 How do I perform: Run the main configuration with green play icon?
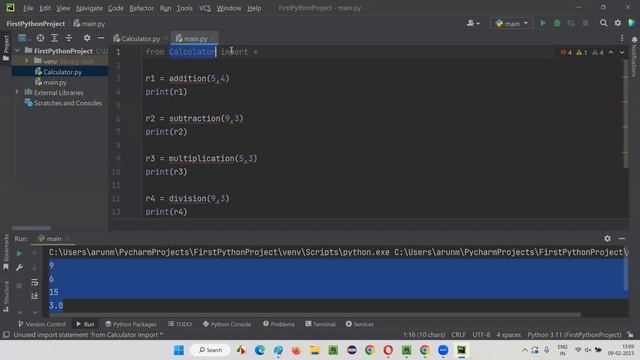(x=543, y=23)
